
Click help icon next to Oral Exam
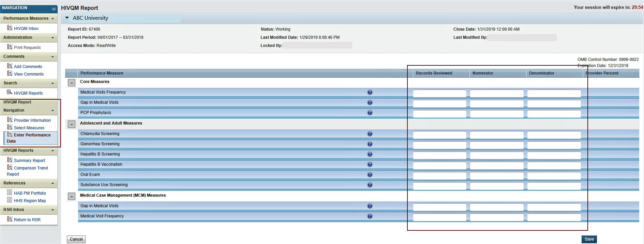tap(370, 175)
